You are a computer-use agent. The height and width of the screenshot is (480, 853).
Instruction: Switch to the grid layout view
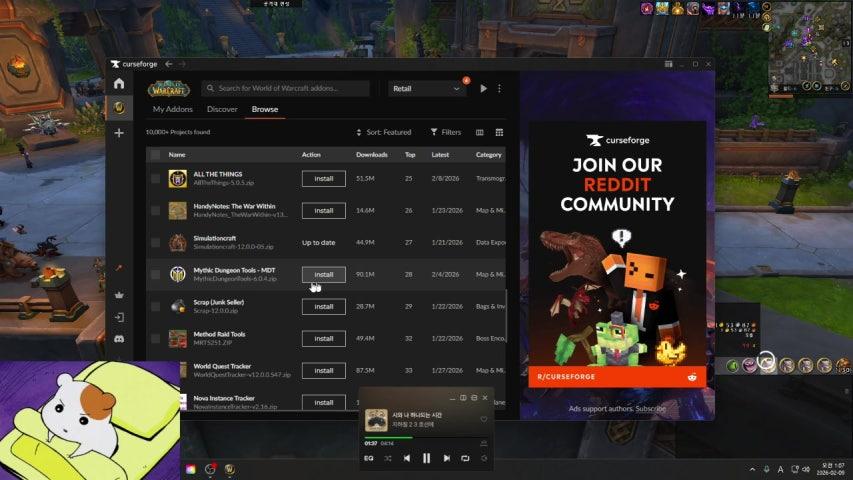point(499,132)
